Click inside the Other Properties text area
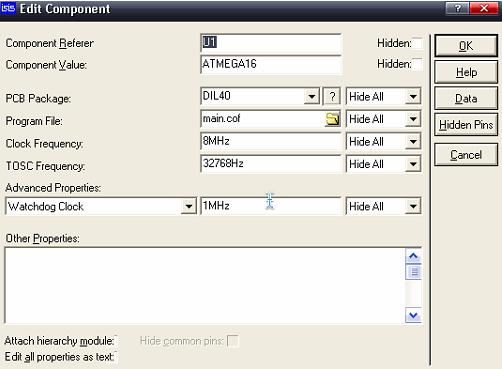This screenshot has width=502, height=369. tap(205, 285)
